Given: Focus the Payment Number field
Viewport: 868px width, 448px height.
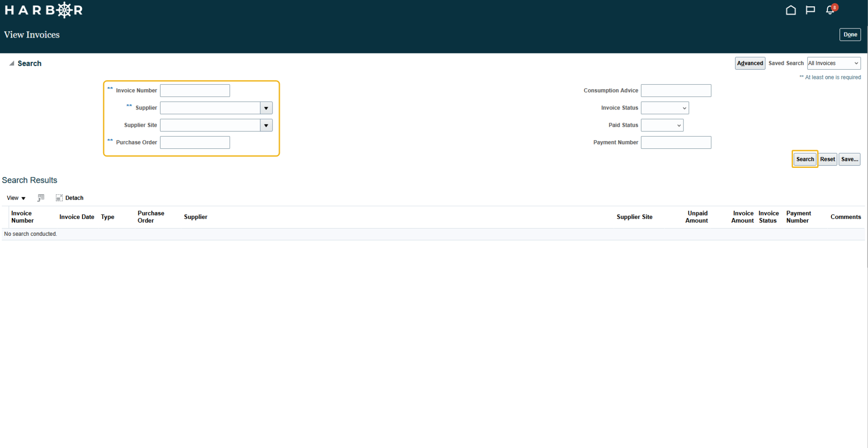Looking at the screenshot, I should click(x=676, y=143).
